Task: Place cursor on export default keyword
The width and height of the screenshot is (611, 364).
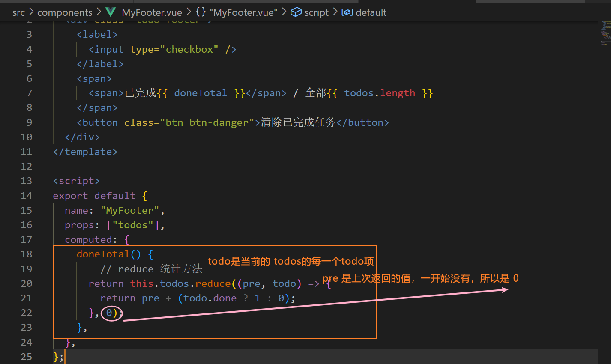Action: tap(94, 196)
